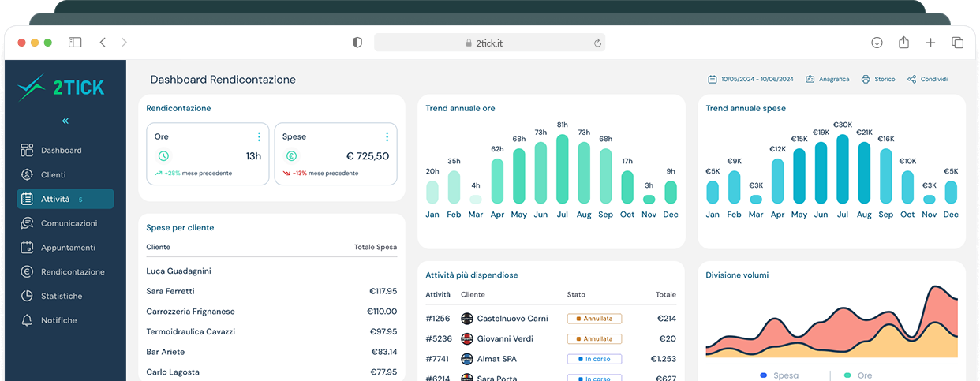980x381 pixels.
Task: Toggle the Ore legend item
Action: tap(858, 375)
